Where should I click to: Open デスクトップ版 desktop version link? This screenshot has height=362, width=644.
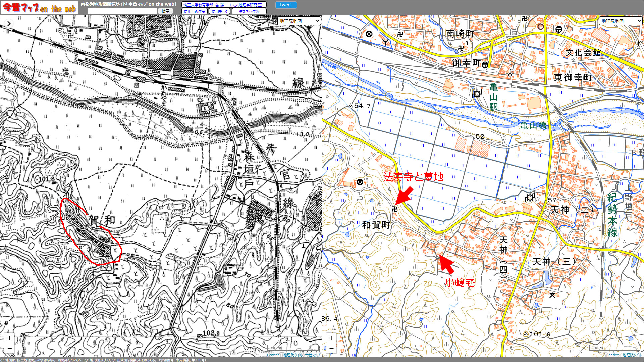coord(249,11)
